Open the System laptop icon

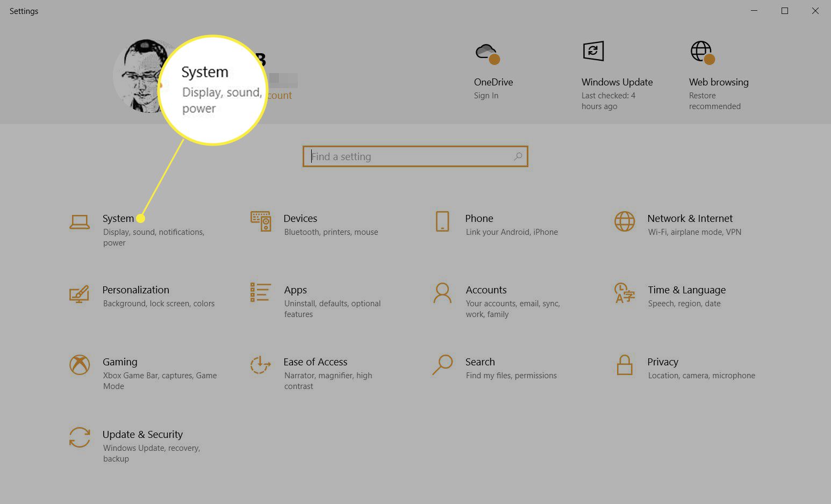pos(80,221)
